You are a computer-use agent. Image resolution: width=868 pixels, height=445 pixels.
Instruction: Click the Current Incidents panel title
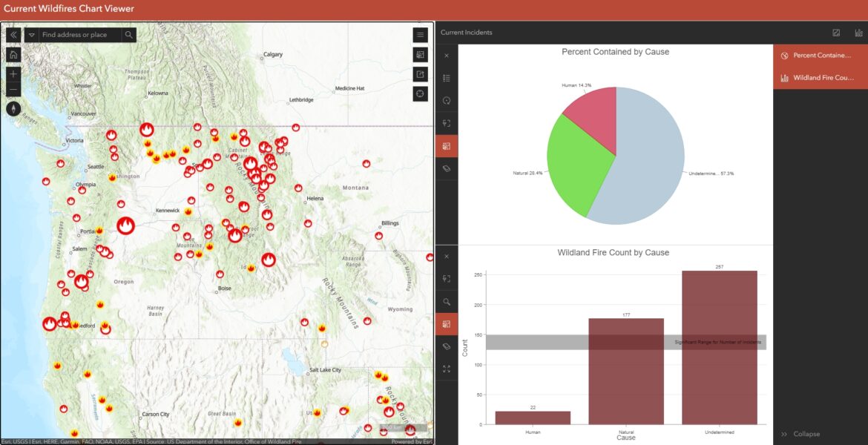466,33
